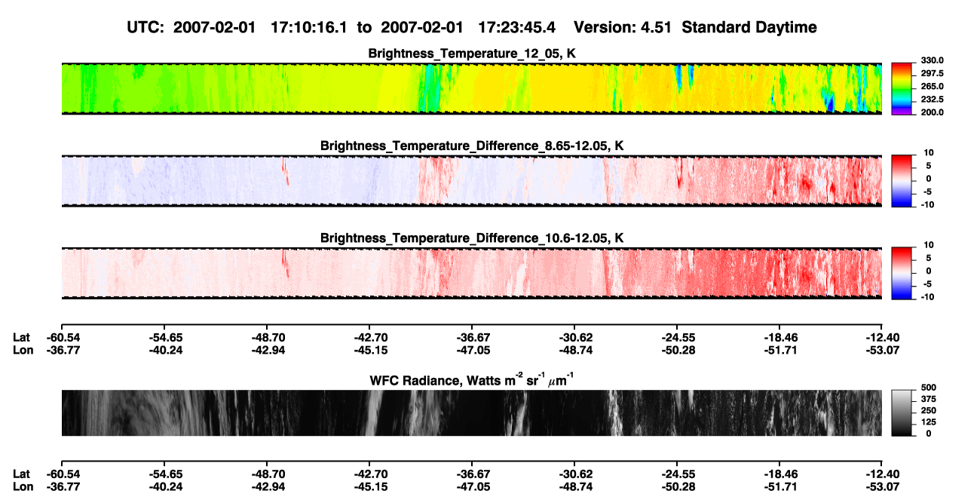Screen dimensions: 980x503
Task: Click the WFC Radiance panel title
Action: 472,379
